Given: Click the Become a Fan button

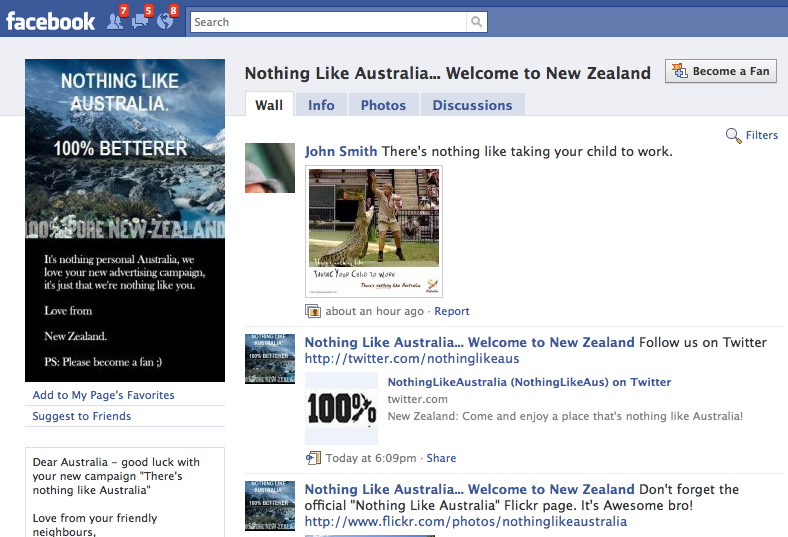Looking at the screenshot, I should (x=721, y=71).
